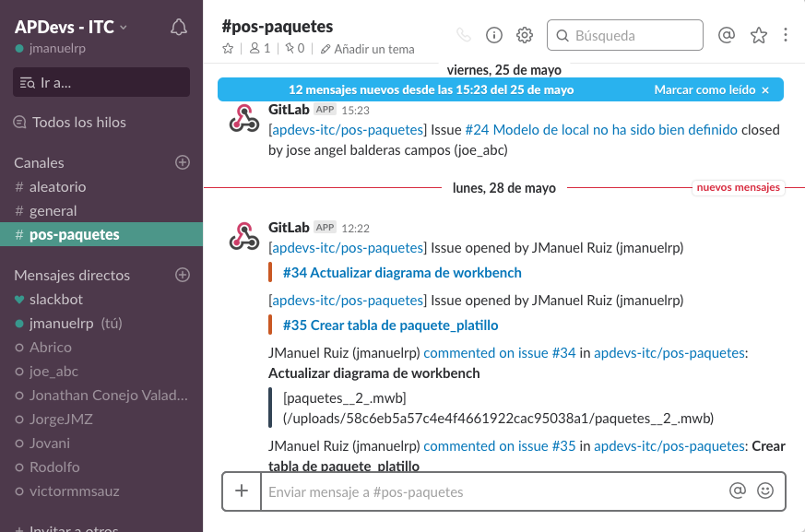Viewport: 805px width, 532px height.
Task: Open the APDevs - ITC workspace menu
Action: (71, 27)
